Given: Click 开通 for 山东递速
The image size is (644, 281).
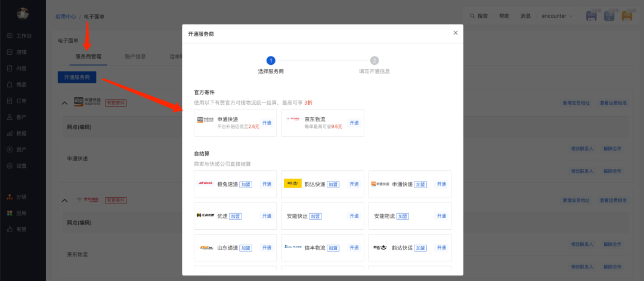Looking at the screenshot, I should pyautogui.click(x=267, y=247).
